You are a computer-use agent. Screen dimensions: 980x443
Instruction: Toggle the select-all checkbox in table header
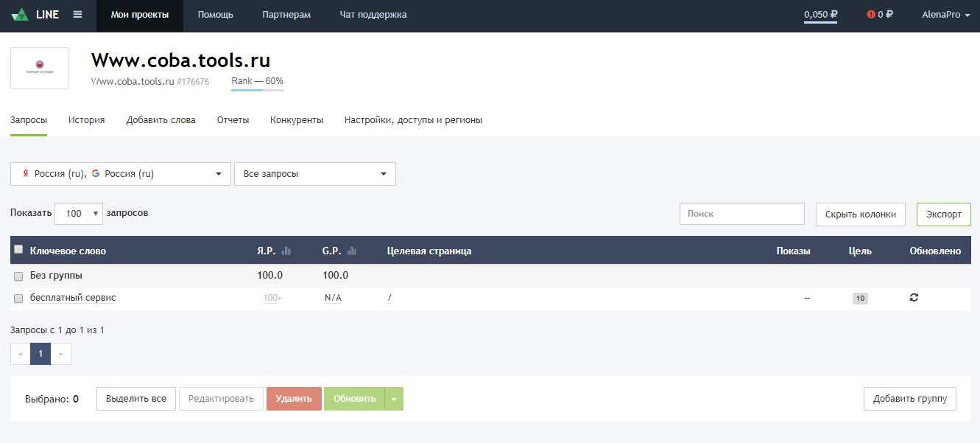[19, 250]
